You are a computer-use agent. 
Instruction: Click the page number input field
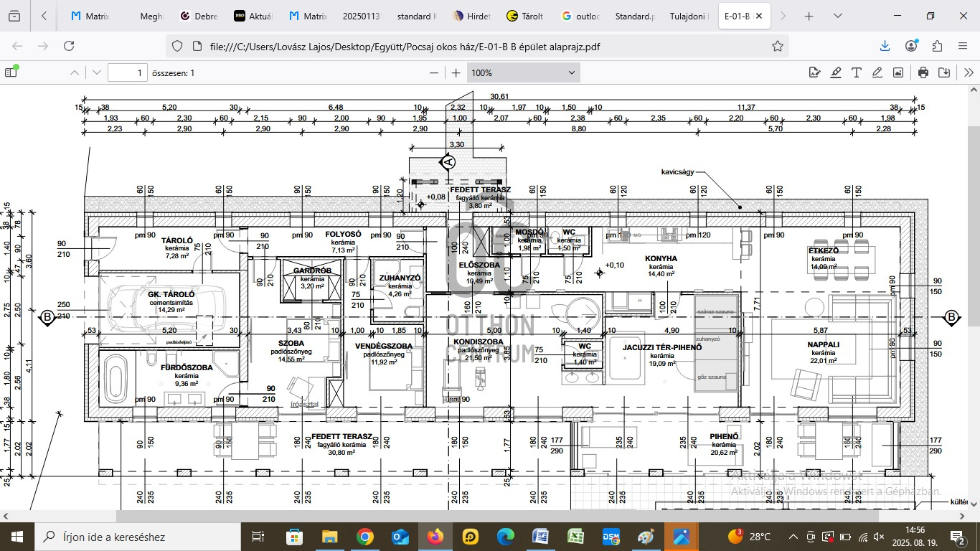pos(128,72)
